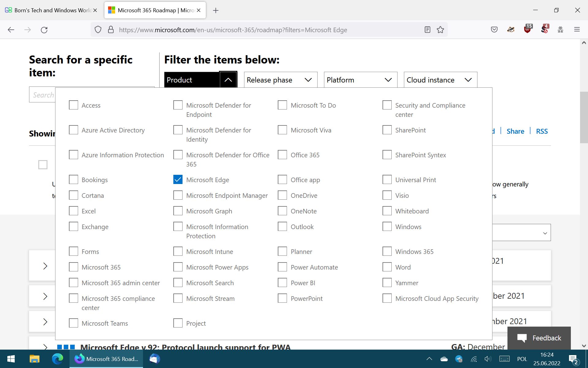Viewport: 588px width, 368px height.
Task: Enable the Microsoft Teams filter checkbox
Action: pos(73,323)
